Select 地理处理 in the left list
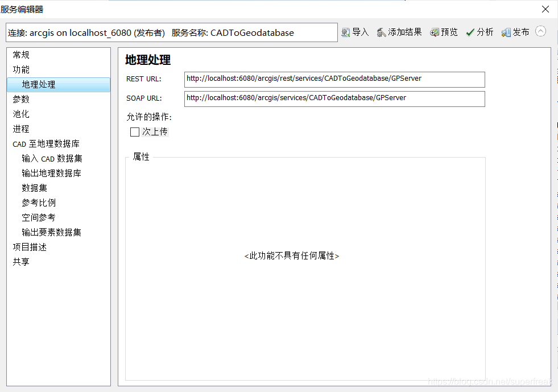Viewport: 558px width, 392px height. pos(59,85)
